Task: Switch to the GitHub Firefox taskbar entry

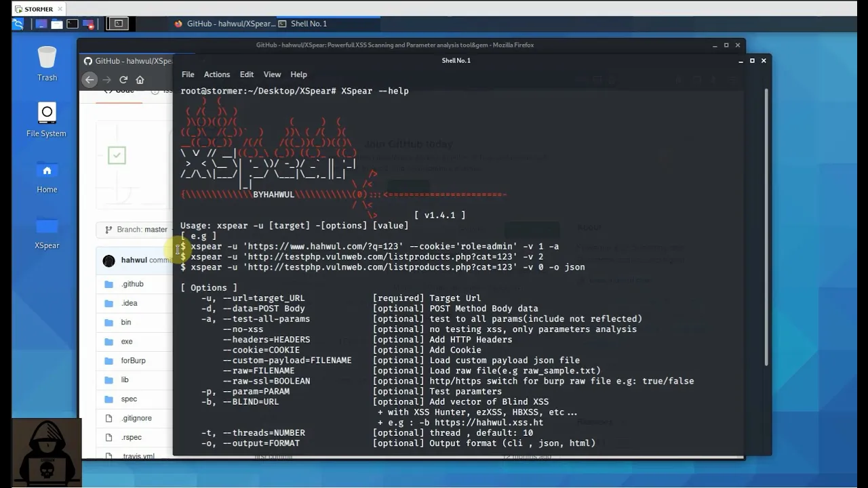Action: tap(224, 23)
